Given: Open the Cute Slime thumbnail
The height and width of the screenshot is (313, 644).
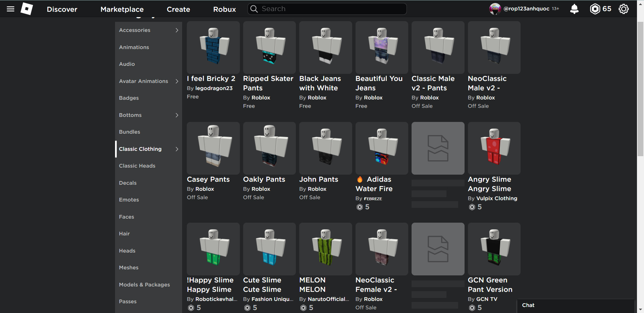Looking at the screenshot, I should pos(269,249).
